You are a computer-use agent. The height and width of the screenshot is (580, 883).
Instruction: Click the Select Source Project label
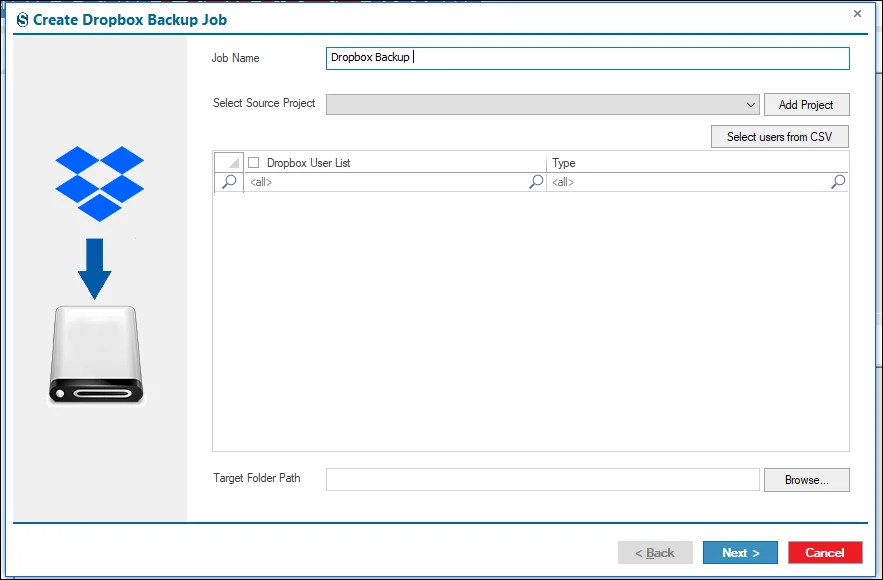[264, 103]
